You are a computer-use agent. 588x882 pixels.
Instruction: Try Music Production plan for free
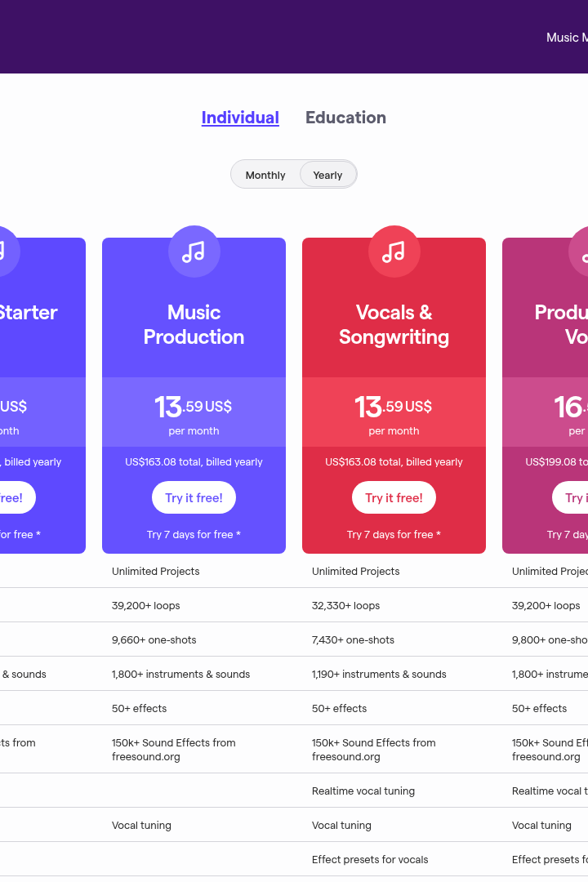click(x=194, y=498)
